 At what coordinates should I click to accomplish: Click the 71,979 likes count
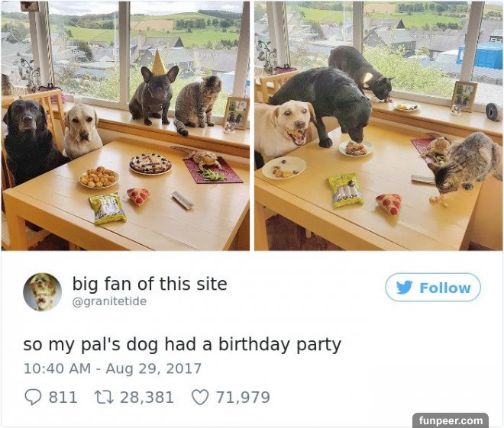pos(243,397)
